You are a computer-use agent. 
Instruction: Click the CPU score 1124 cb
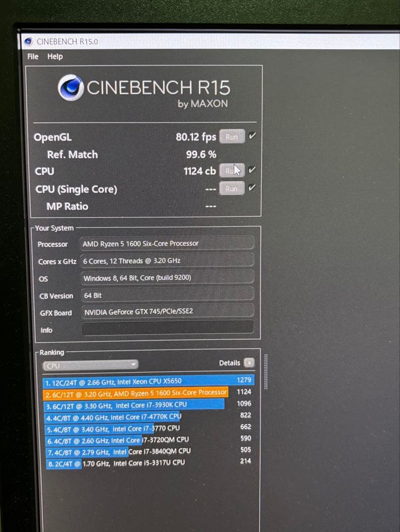click(x=200, y=171)
